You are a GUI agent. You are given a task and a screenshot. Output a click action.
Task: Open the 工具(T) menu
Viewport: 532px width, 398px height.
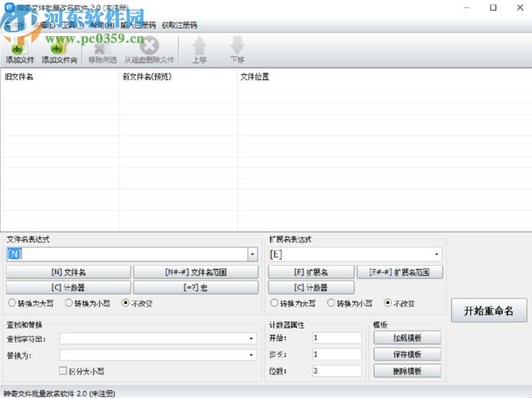coord(73,25)
